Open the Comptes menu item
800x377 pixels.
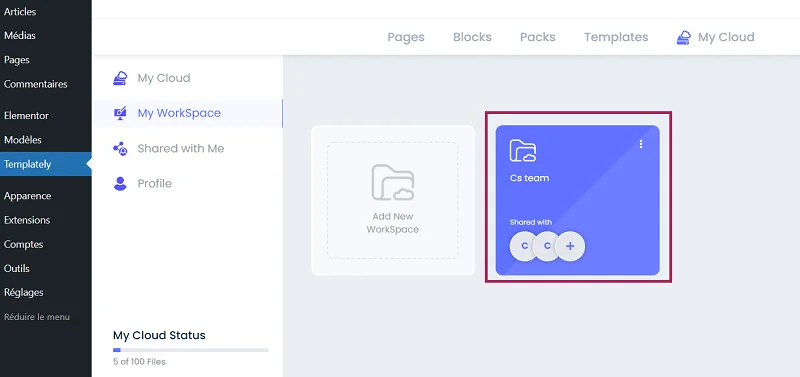[x=23, y=244]
